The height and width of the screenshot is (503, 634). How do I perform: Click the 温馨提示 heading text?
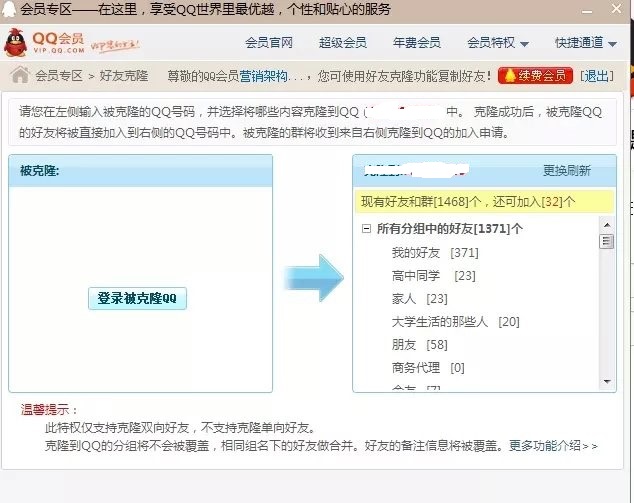45,410
